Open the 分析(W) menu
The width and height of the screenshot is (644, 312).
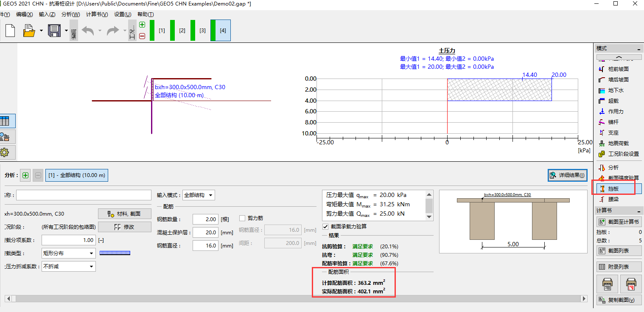[x=70, y=14]
